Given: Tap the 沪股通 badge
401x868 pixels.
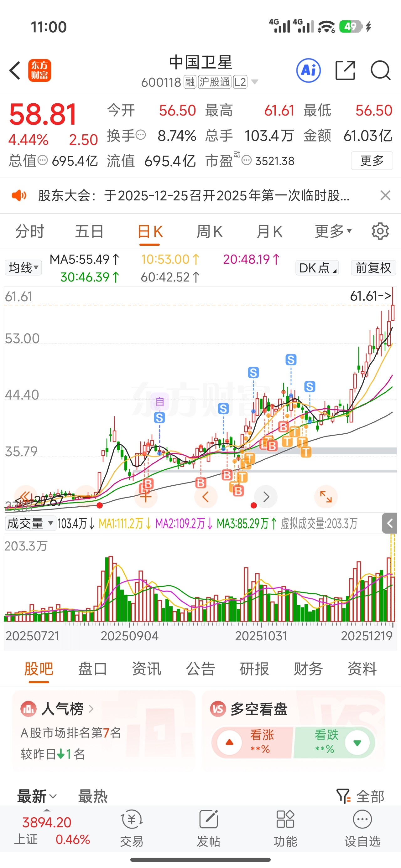Looking at the screenshot, I should [215, 82].
